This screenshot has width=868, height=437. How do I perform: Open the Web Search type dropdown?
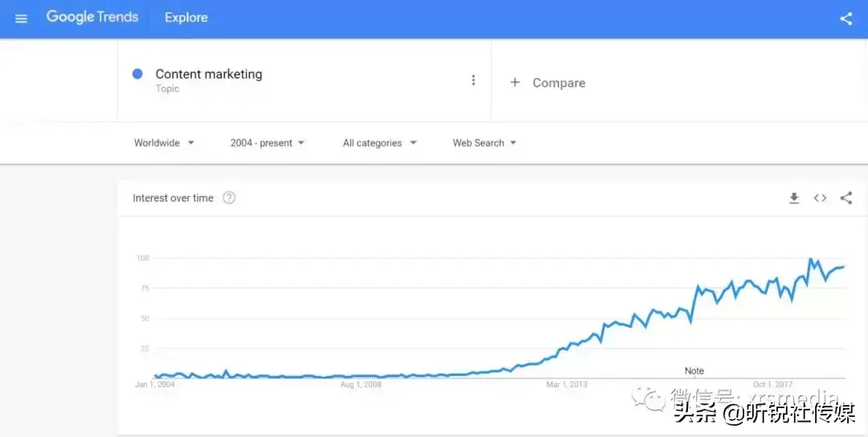(485, 143)
